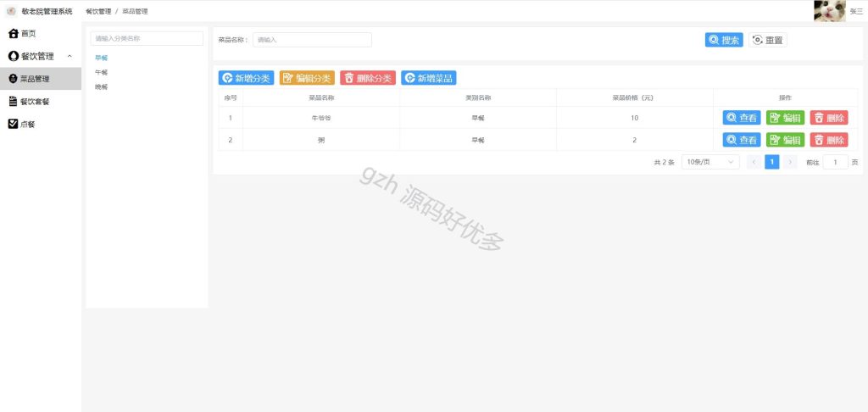Viewport: 868px width, 412px height.
Task: Select 菜品管理 in the sidebar
Action: [x=41, y=79]
